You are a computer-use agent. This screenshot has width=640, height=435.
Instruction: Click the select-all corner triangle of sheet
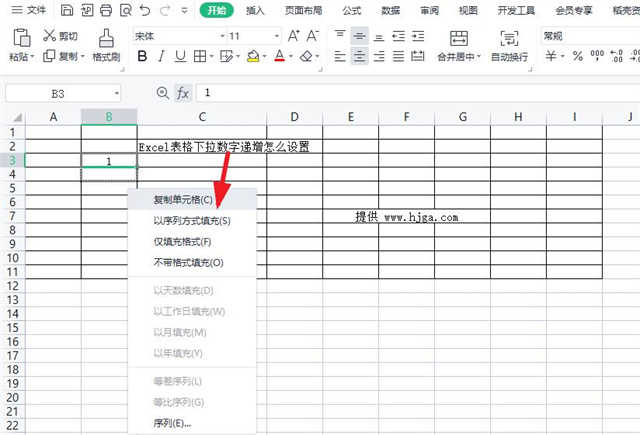click(17, 118)
